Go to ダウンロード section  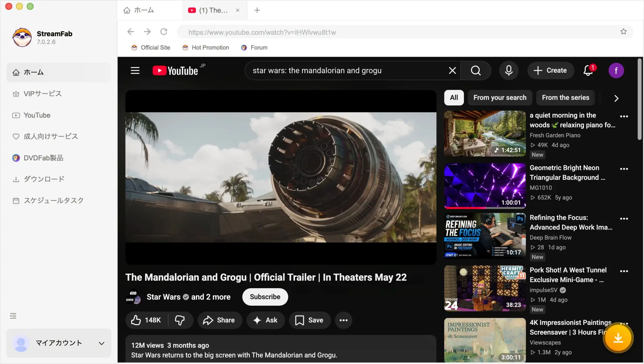(59, 179)
